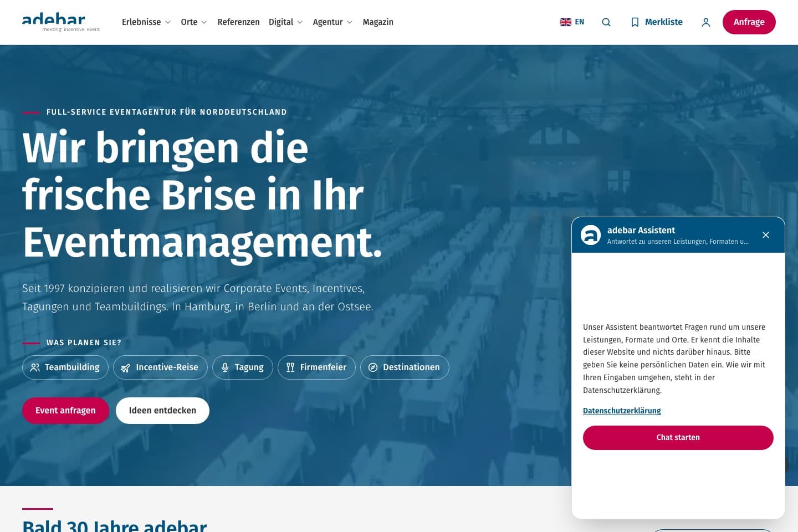Select the Incentive-Reise chip
This screenshot has width=798, height=532.
pyautogui.click(x=160, y=367)
